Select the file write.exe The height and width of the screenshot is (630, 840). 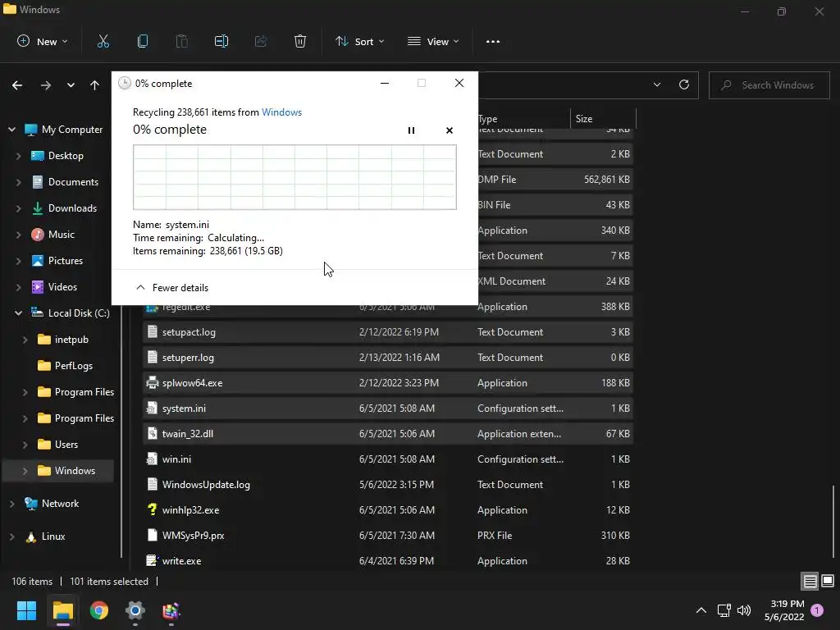(388, 561)
